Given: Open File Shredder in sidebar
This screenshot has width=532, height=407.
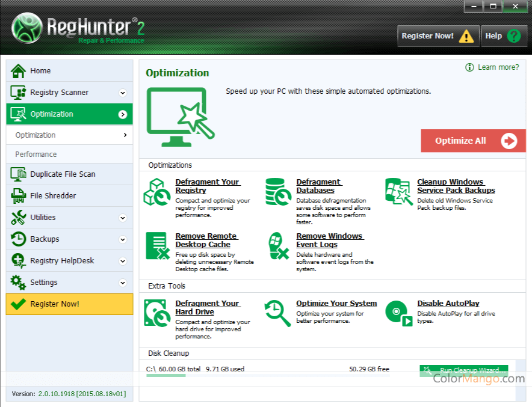Looking at the screenshot, I should click(x=70, y=196).
